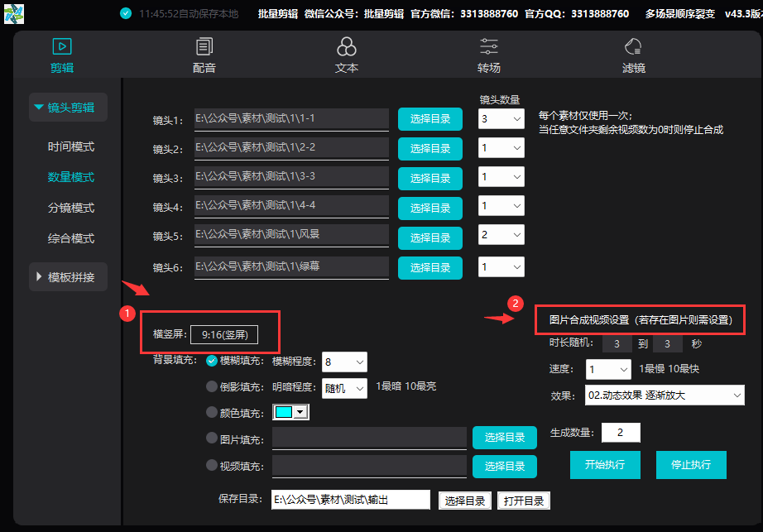Click the 滤镜 filters panel icon
The width and height of the screenshot is (763, 532).
[x=633, y=46]
